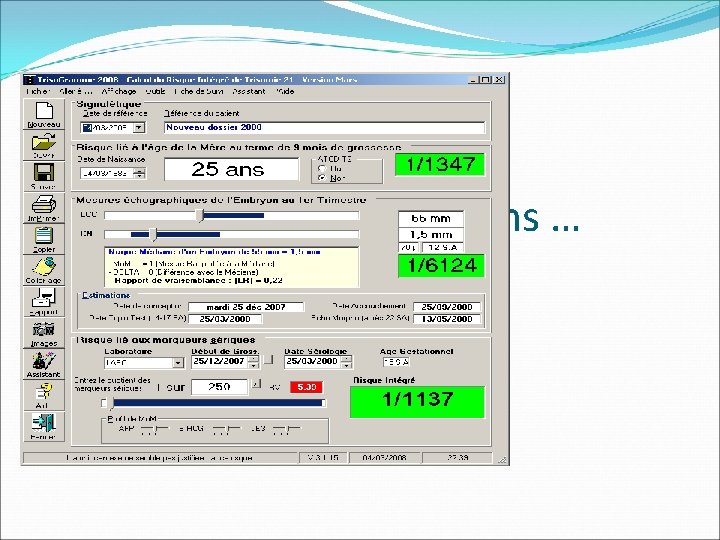
Task: Click the Date Sérologie spinner arrows
Action: (348, 362)
